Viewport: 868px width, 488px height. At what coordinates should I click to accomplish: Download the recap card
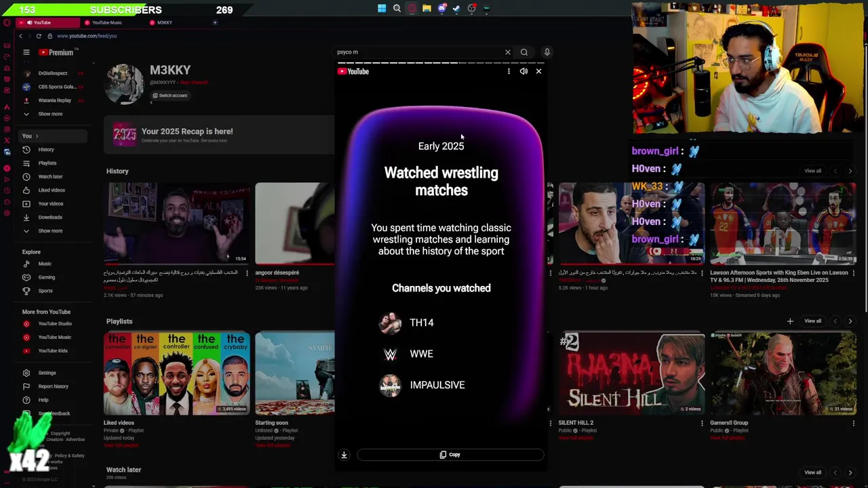pos(344,455)
